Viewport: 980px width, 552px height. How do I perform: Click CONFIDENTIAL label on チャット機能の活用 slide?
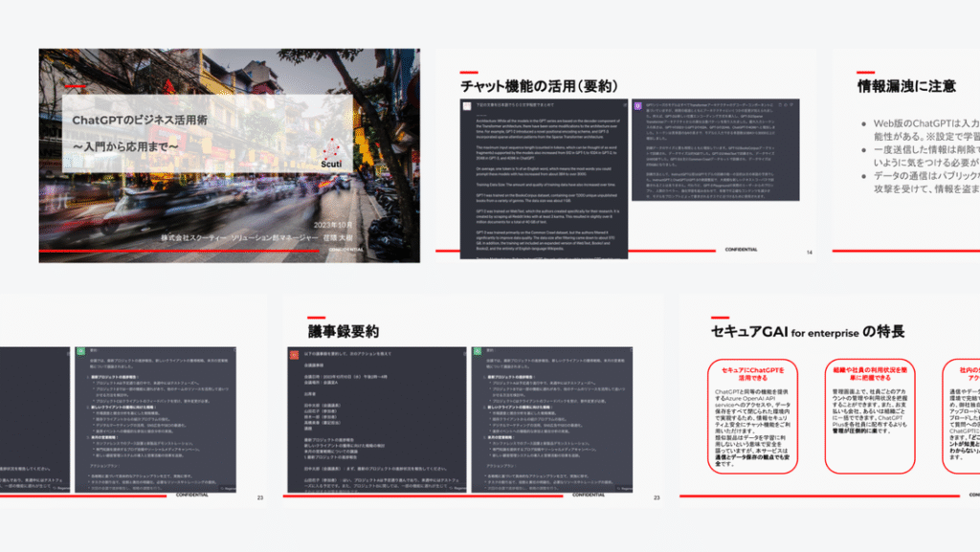pyautogui.click(x=742, y=250)
